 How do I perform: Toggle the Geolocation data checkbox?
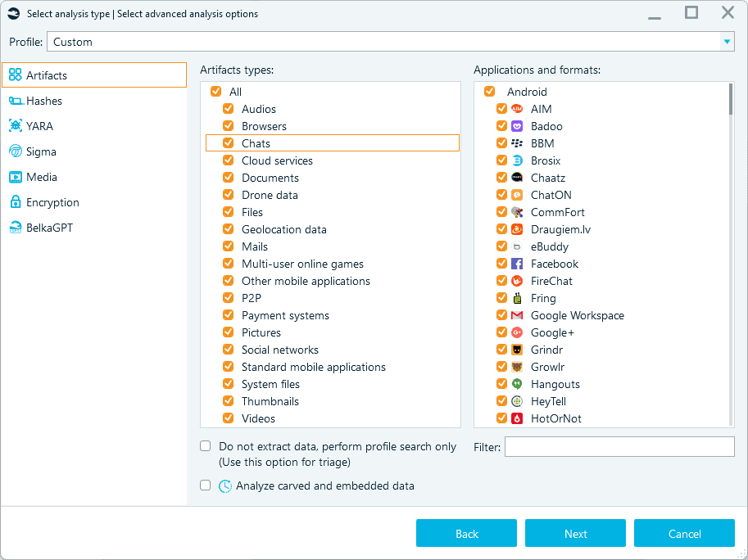tap(229, 229)
